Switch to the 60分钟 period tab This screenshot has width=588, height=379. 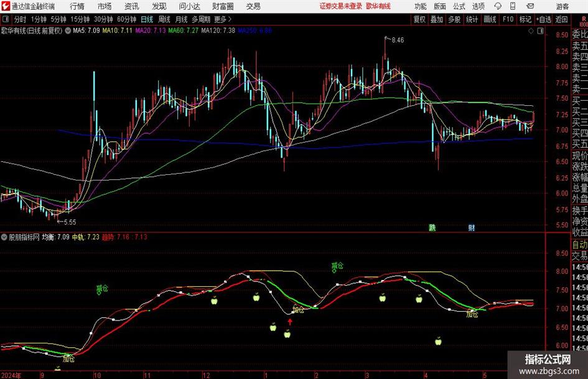(x=127, y=19)
